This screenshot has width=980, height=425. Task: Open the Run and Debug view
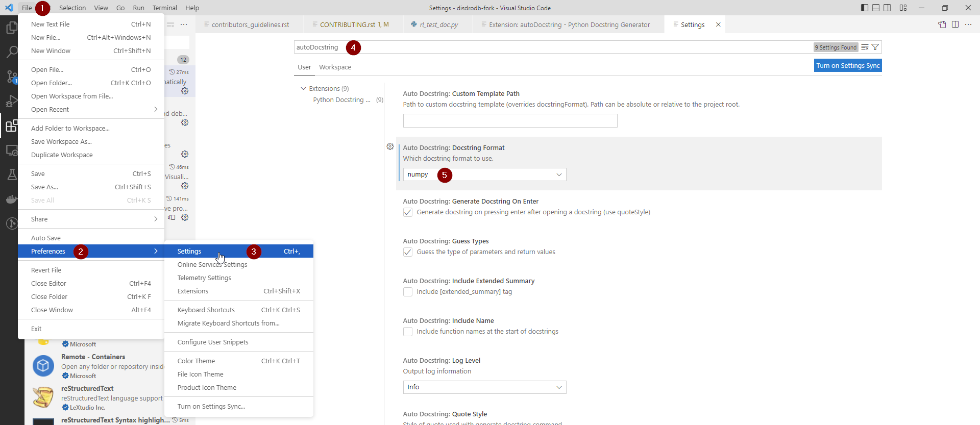(11, 101)
